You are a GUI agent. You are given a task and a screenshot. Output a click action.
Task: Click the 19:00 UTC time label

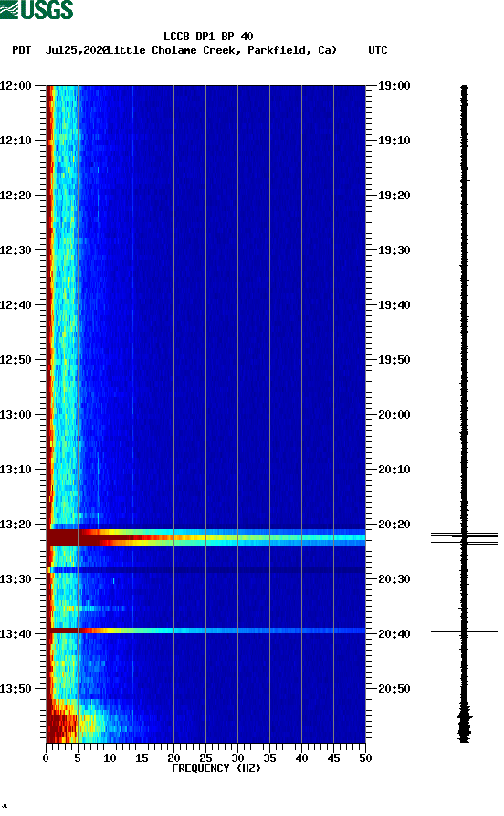pyautogui.click(x=394, y=85)
